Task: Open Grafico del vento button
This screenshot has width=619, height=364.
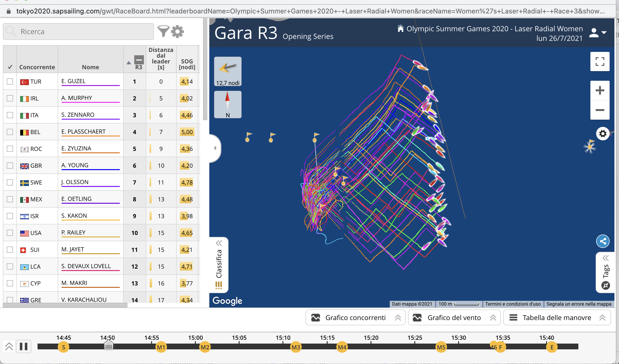Action: coord(454,318)
